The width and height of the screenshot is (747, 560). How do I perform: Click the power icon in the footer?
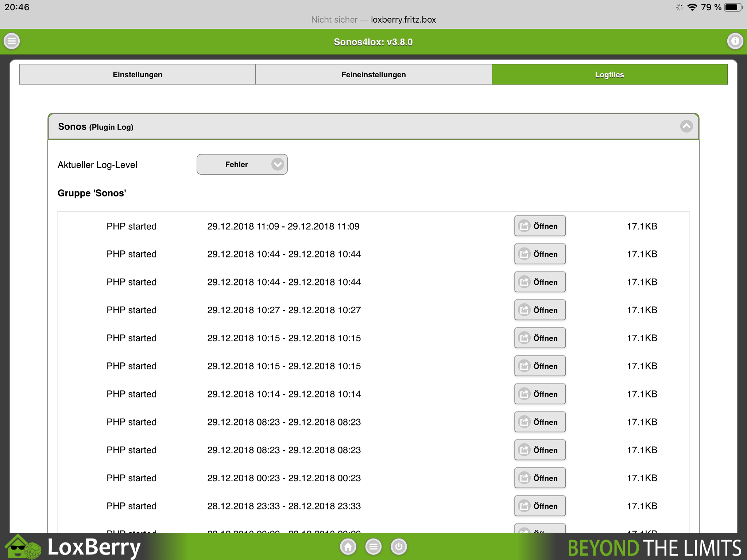pyautogui.click(x=399, y=547)
